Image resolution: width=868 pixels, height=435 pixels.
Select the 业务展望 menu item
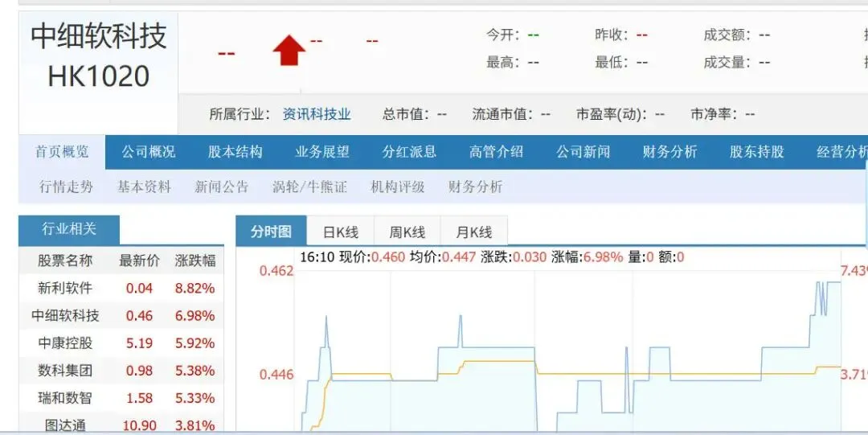click(322, 152)
